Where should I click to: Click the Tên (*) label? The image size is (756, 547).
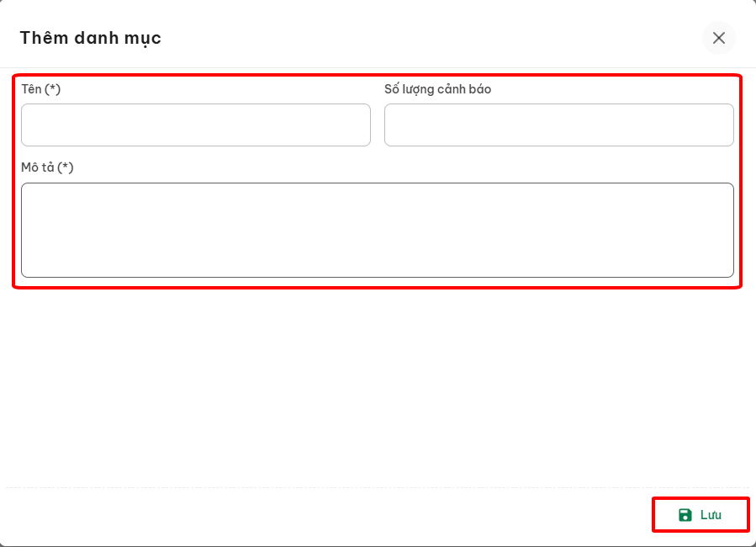pyautogui.click(x=40, y=89)
